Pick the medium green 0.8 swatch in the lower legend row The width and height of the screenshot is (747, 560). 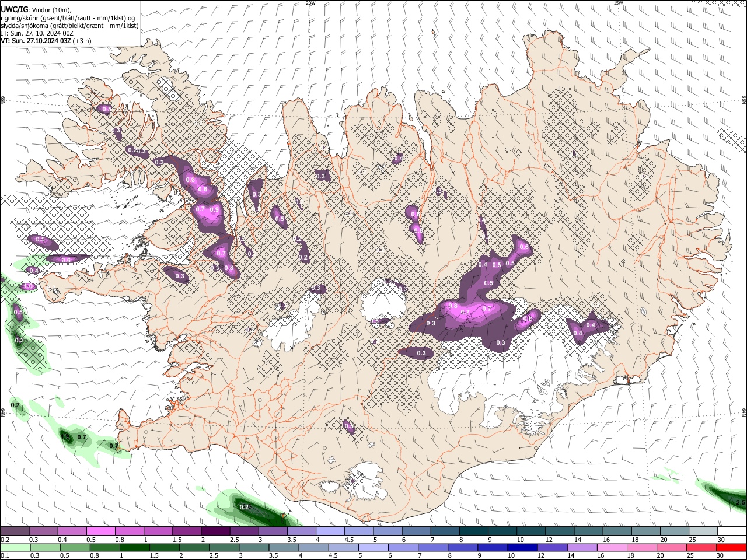tap(105, 547)
